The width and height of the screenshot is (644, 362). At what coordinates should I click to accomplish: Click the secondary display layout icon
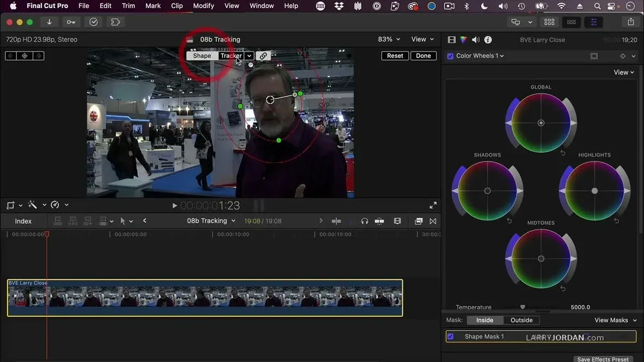[x=516, y=22]
